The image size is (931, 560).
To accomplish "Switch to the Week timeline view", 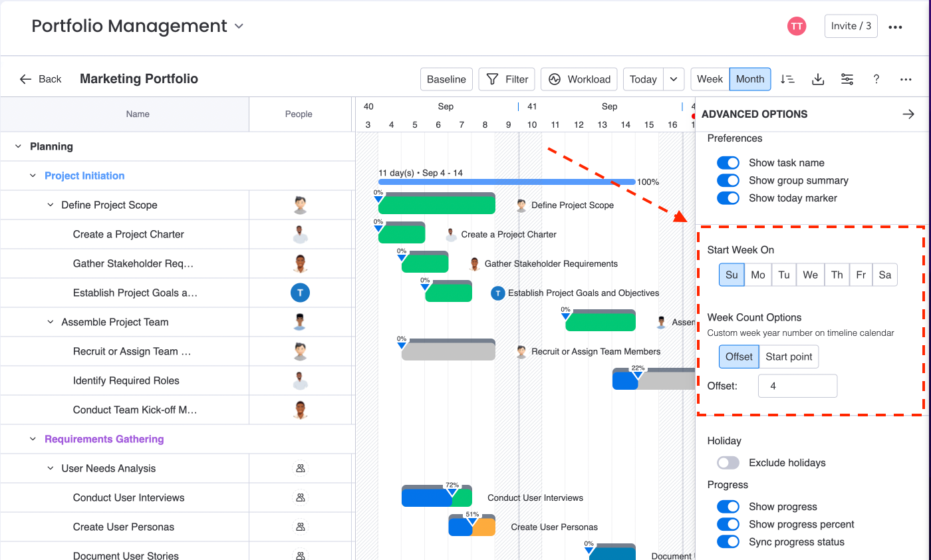I will pyautogui.click(x=710, y=79).
